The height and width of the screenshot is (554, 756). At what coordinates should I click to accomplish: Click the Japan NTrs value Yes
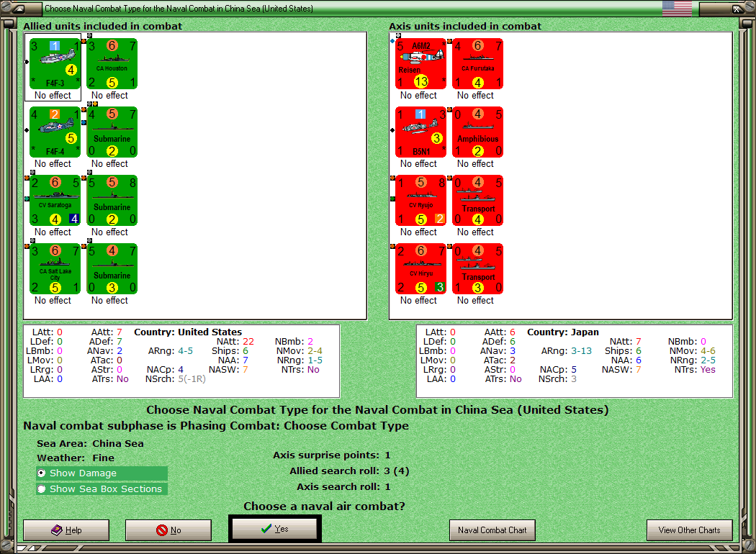[708, 370]
